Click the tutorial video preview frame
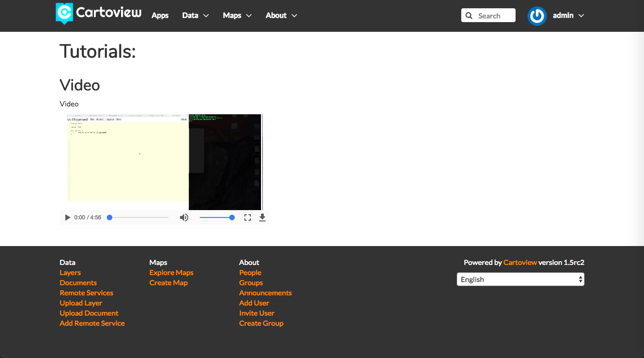The image size is (644, 358). tap(164, 162)
